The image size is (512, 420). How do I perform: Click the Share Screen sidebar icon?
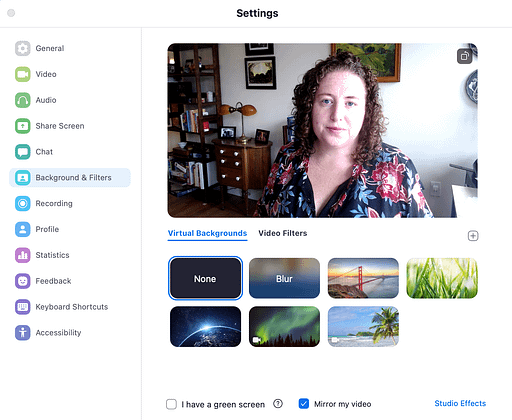pos(23,126)
